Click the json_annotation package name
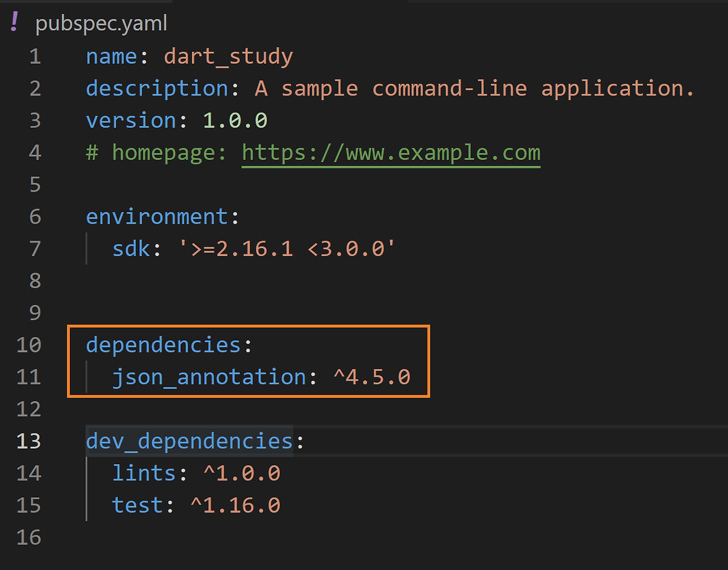The height and width of the screenshot is (570, 728). coord(208,377)
